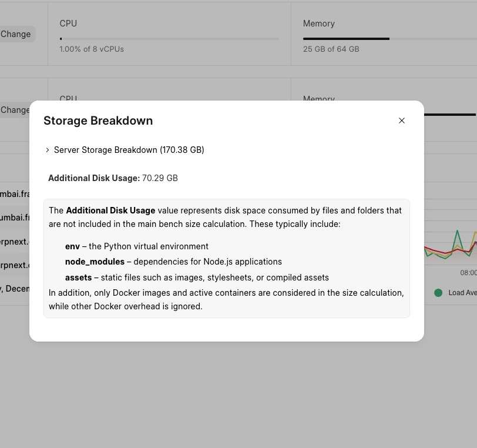The image size is (477, 448).
Task: Close the Storage Breakdown dialog
Action: pyautogui.click(x=402, y=121)
